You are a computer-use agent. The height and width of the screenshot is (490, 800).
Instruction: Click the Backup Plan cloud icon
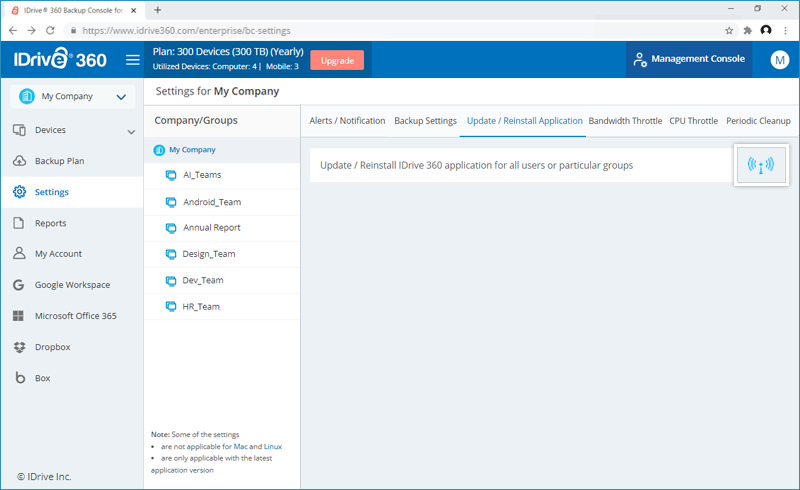(19, 161)
